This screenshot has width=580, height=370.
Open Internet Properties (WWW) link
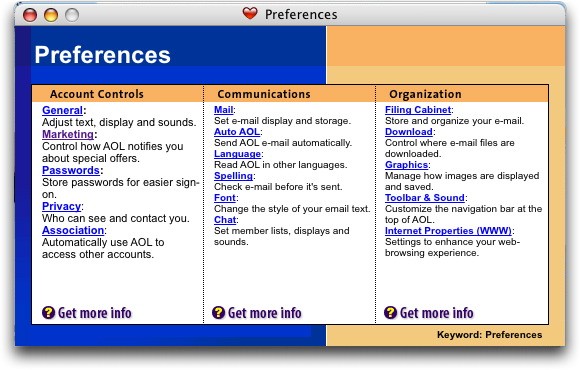point(448,231)
